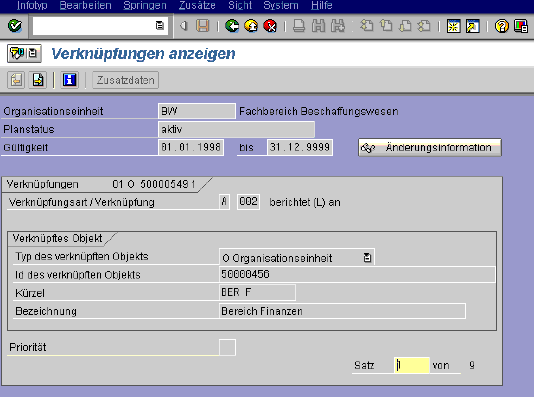
Task: Click the Organisationseinheit field with BW
Action: point(197,111)
